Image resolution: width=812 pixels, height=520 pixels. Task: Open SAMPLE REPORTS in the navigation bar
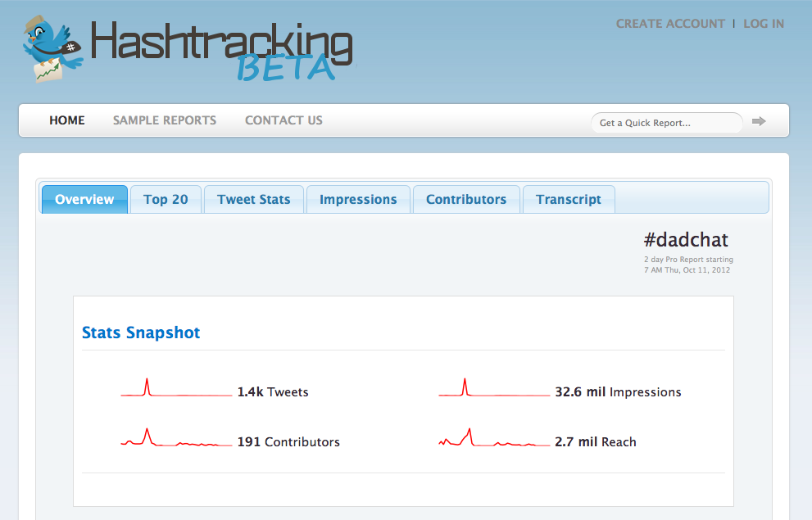pyautogui.click(x=165, y=120)
